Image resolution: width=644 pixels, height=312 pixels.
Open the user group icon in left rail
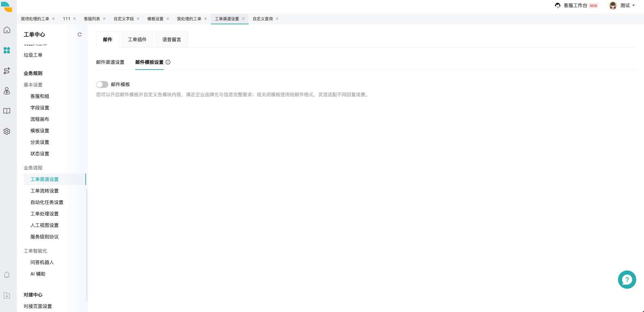pyautogui.click(x=7, y=91)
